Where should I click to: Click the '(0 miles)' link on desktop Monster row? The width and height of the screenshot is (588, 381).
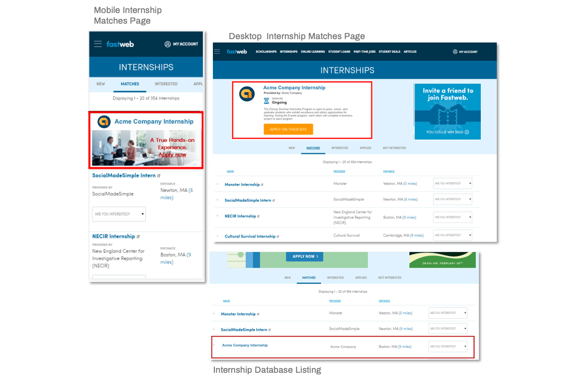[410, 183]
